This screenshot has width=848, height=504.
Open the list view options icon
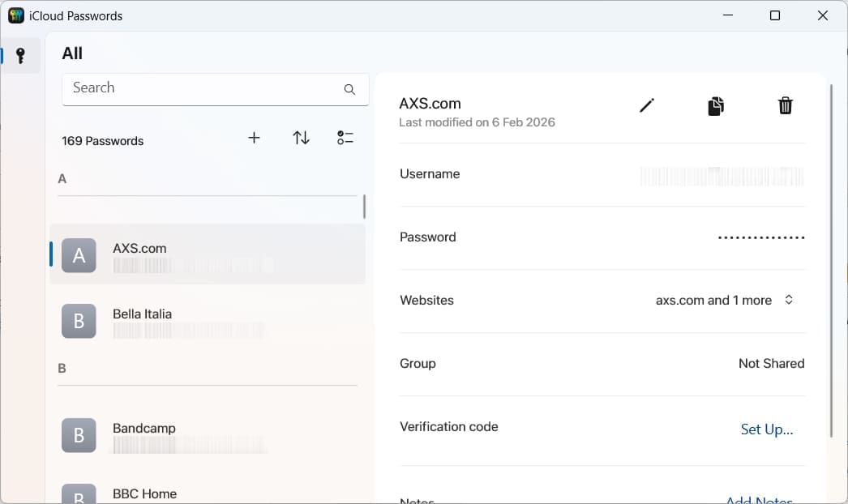pos(345,138)
